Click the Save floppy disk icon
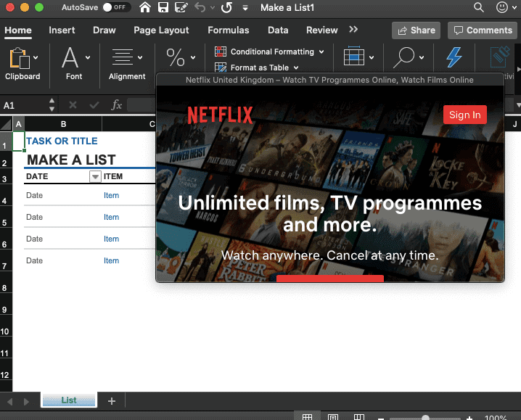521x420 pixels. point(163,7)
